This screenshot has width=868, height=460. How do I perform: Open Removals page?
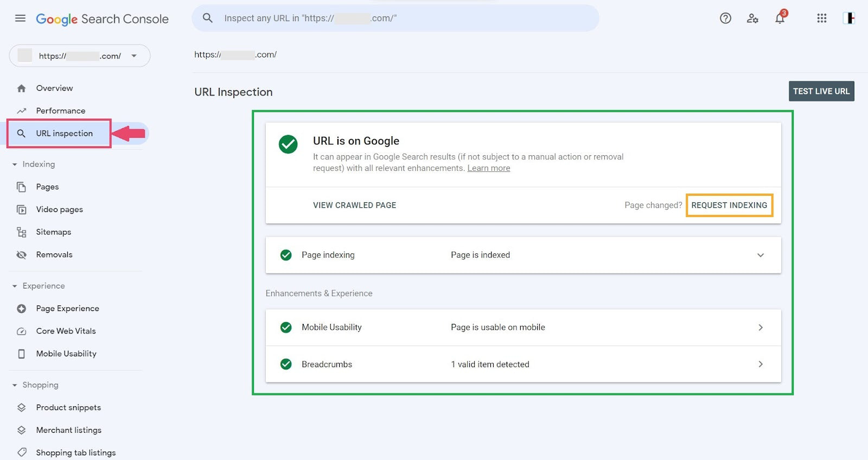click(x=54, y=255)
